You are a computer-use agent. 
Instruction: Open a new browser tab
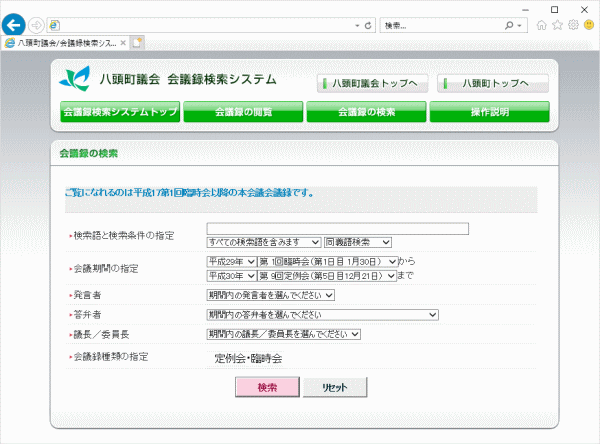[137, 43]
